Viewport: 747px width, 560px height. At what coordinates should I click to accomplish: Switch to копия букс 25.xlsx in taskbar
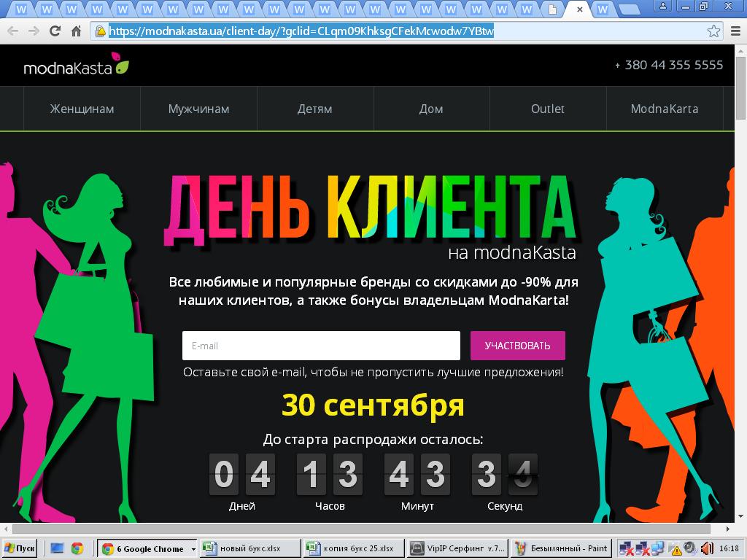click(x=354, y=548)
